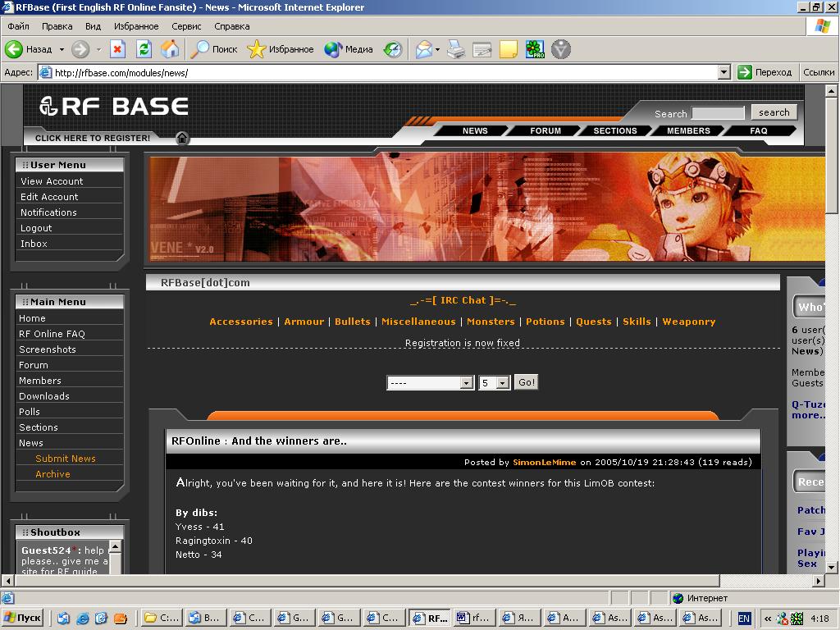
Task: Open SimonLeMime's profile link
Action: [x=545, y=463]
